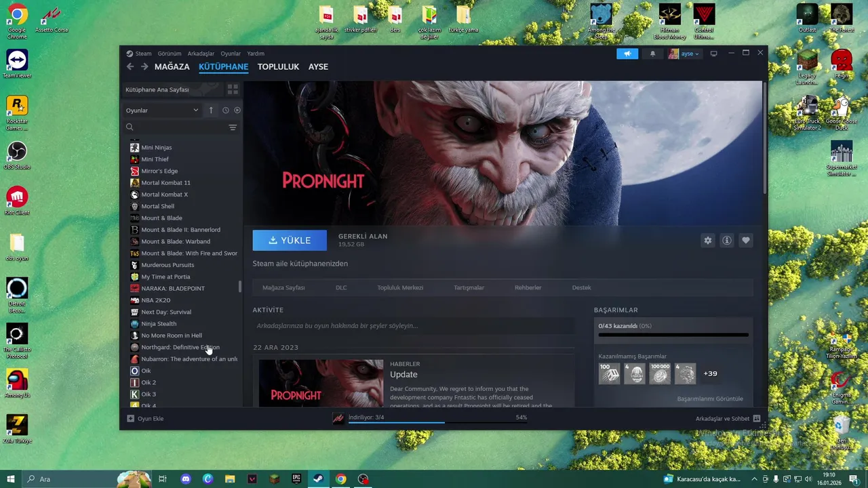868x488 pixels.
Task: Open Discord from the taskbar
Action: click(186, 479)
